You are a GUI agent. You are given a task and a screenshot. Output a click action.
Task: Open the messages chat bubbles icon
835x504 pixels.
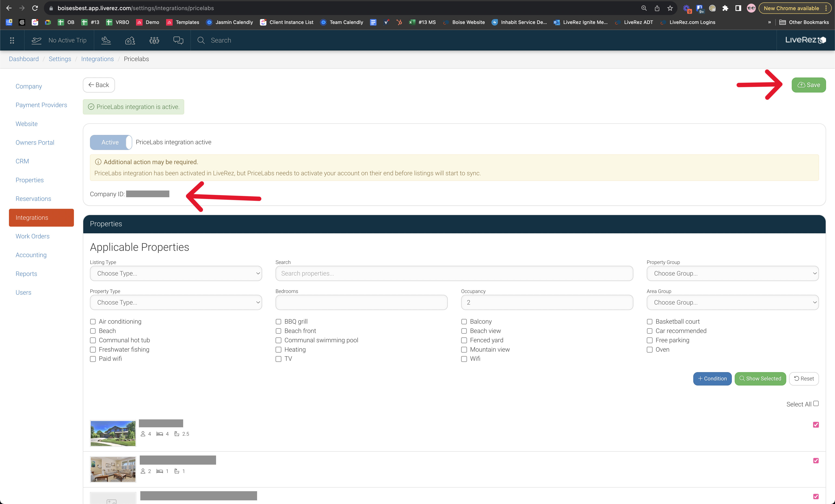pyautogui.click(x=178, y=40)
